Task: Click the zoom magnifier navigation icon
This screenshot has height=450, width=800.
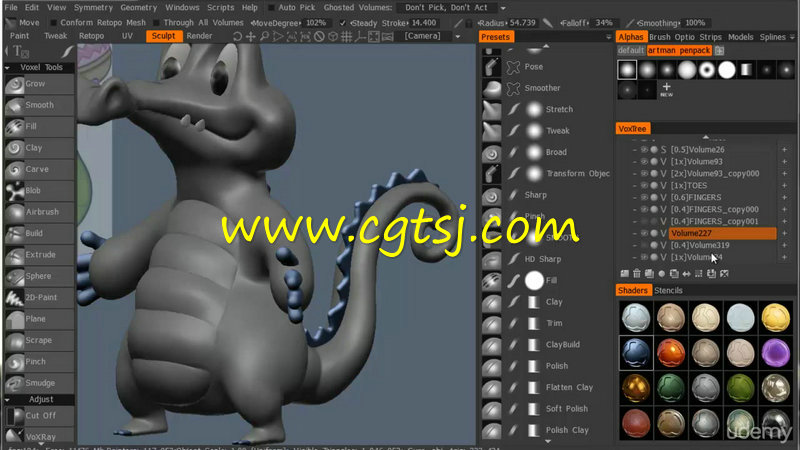Action: click(264, 36)
